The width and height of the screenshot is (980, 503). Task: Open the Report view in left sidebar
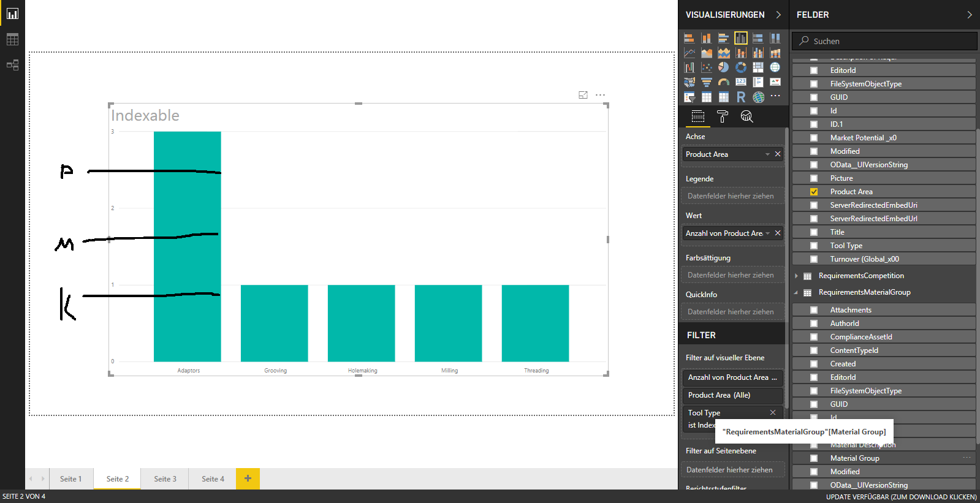pos(12,13)
